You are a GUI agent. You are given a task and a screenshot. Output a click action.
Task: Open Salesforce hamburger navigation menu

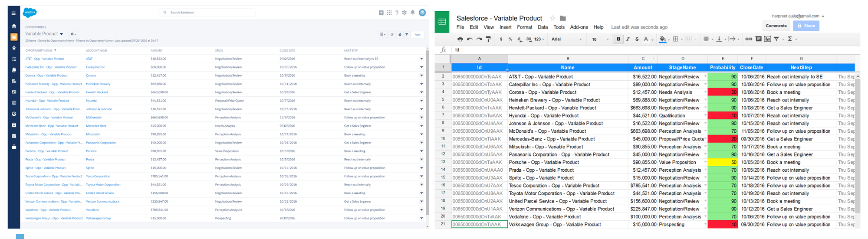[13, 13]
